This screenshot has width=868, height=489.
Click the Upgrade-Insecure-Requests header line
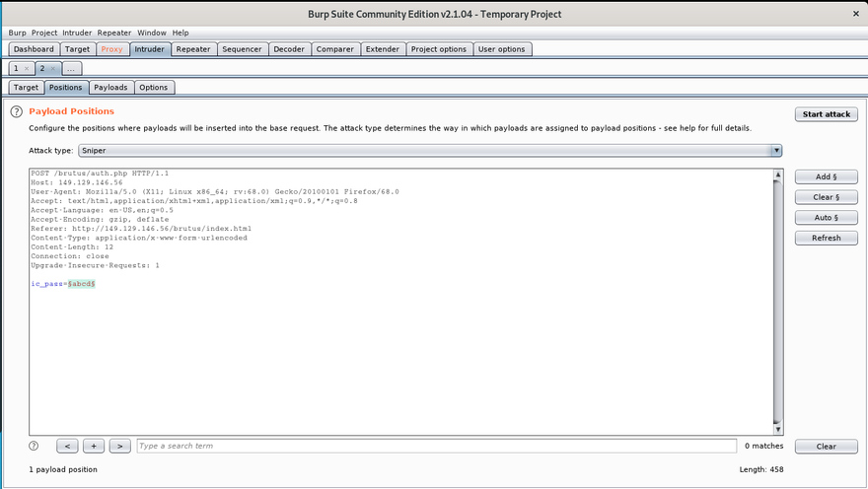pyautogui.click(x=96, y=265)
